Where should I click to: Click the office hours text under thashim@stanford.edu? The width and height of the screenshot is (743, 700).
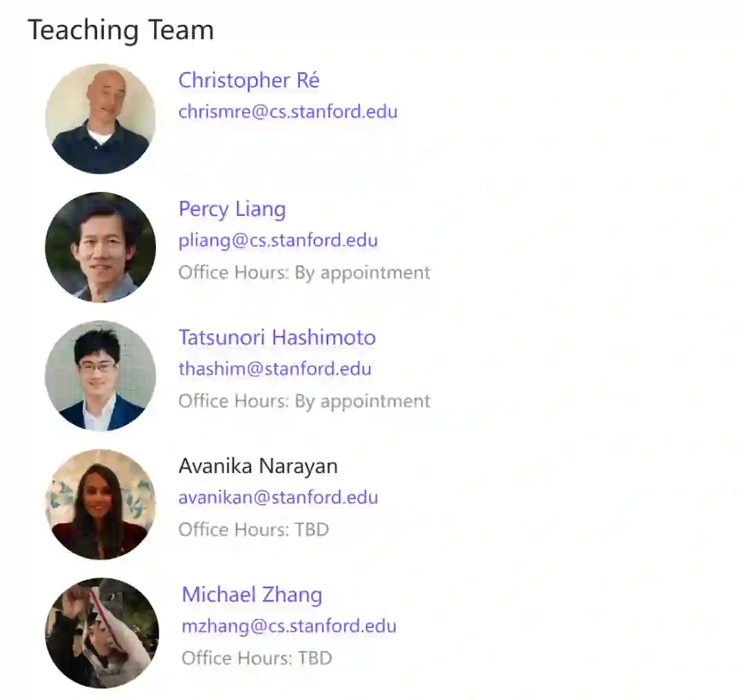[x=304, y=401]
